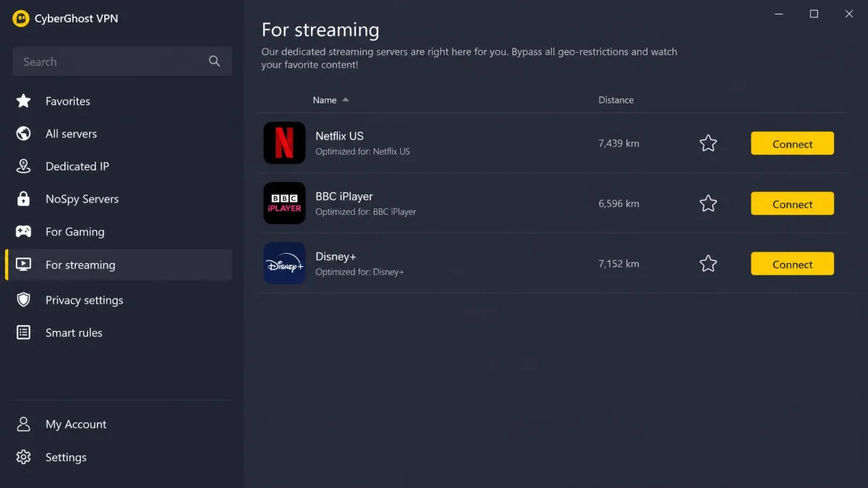This screenshot has height=488, width=868.
Task: Close the CyberGhost window
Action: pos(849,14)
